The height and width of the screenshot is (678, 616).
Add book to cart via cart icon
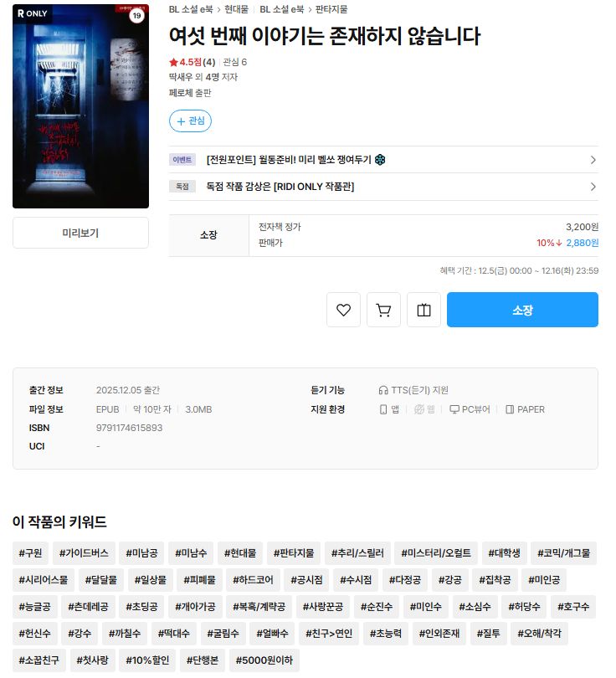pyautogui.click(x=383, y=310)
